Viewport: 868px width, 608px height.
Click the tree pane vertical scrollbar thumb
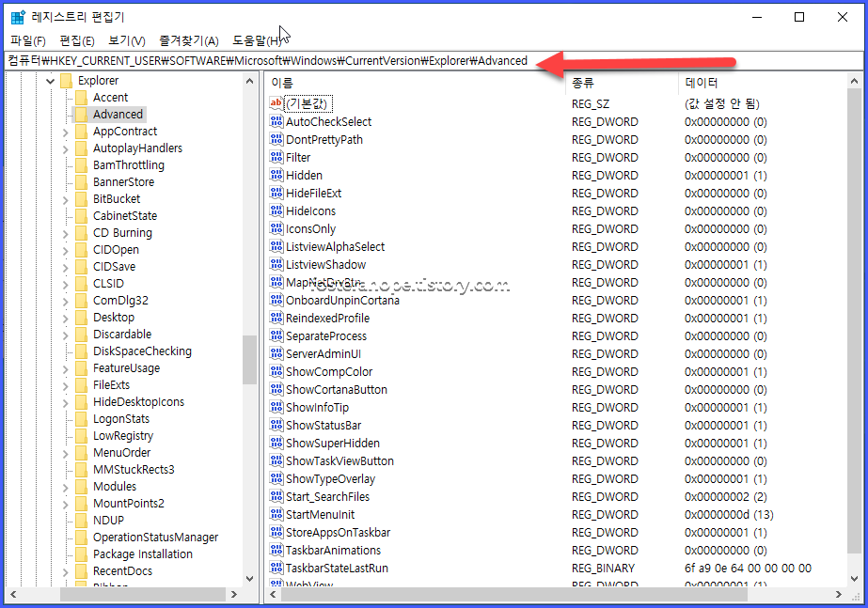pyautogui.click(x=249, y=359)
